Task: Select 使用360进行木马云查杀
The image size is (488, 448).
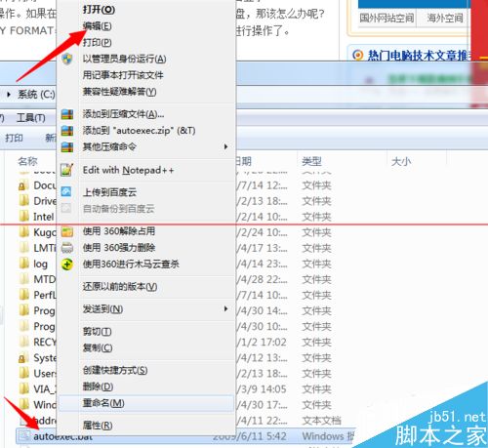Action: pyautogui.click(x=131, y=264)
